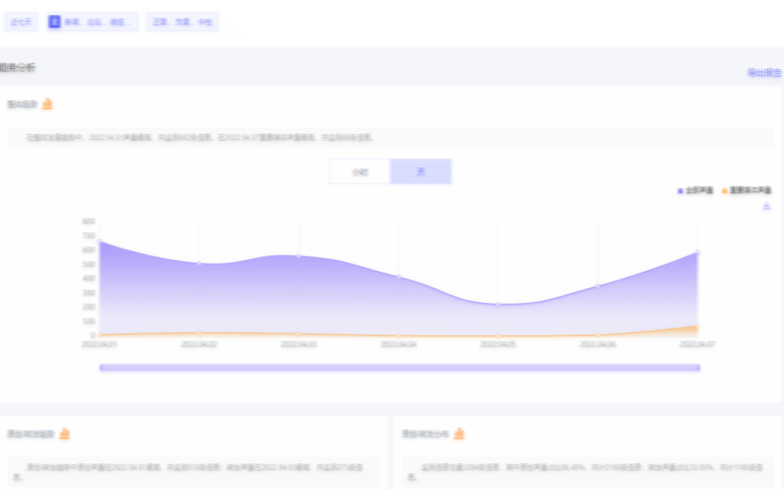Click the purple chart range slider bar
Screen dimensions: 784x489
[399, 368]
